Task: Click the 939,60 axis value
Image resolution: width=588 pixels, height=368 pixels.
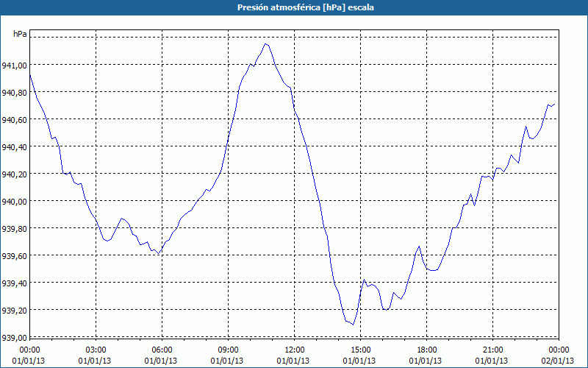Action: click(15, 256)
